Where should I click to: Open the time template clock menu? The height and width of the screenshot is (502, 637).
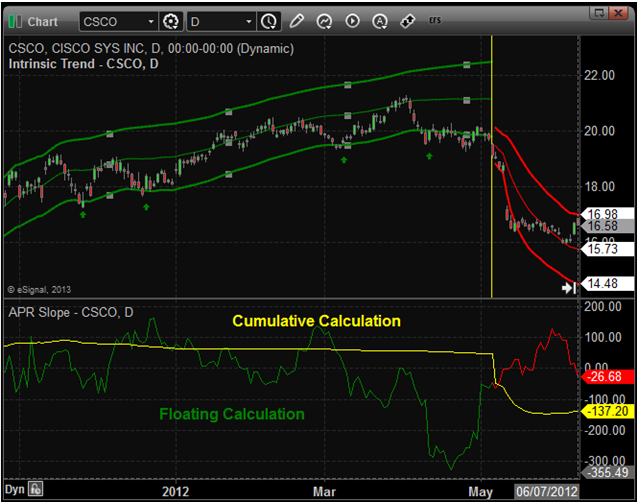[269, 22]
